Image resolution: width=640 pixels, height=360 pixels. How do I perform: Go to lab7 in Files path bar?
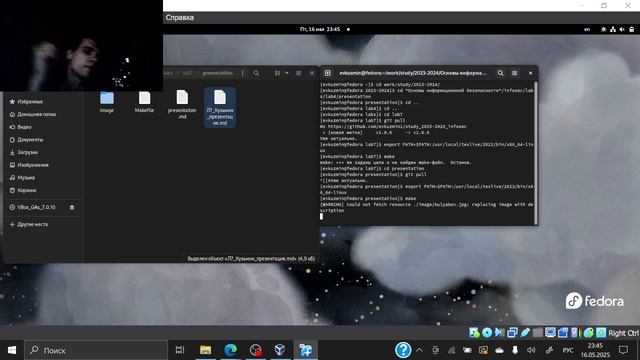[x=187, y=73]
